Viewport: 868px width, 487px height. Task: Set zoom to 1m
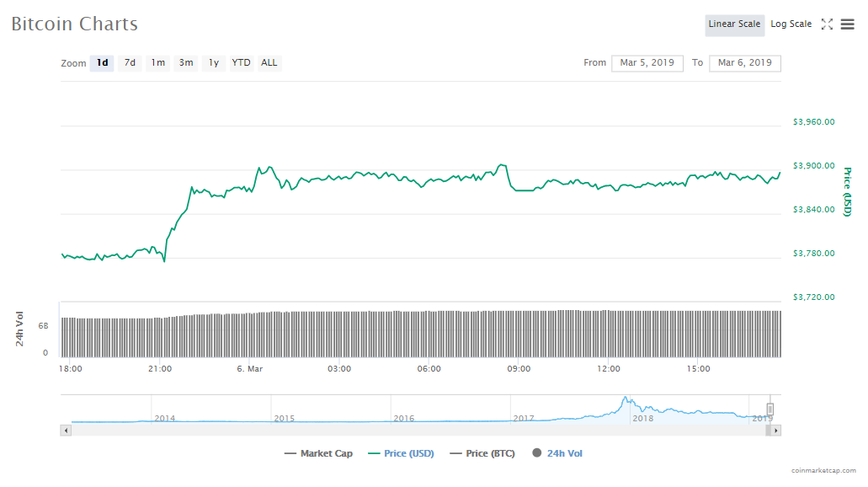(157, 63)
